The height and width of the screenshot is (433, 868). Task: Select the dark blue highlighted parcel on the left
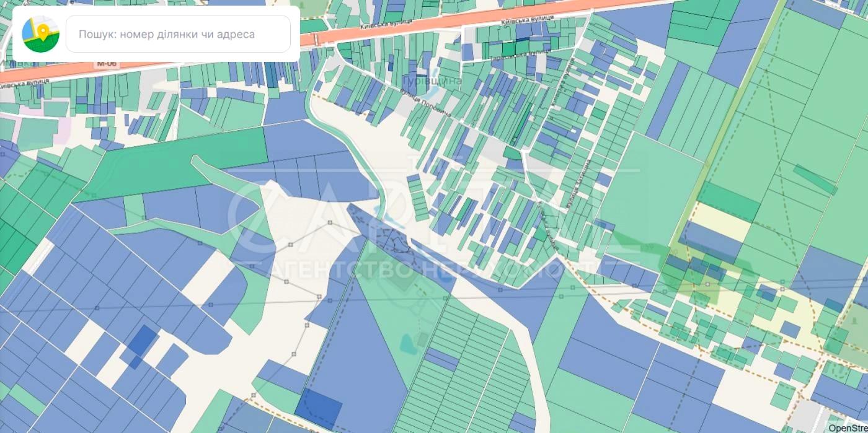143,341
